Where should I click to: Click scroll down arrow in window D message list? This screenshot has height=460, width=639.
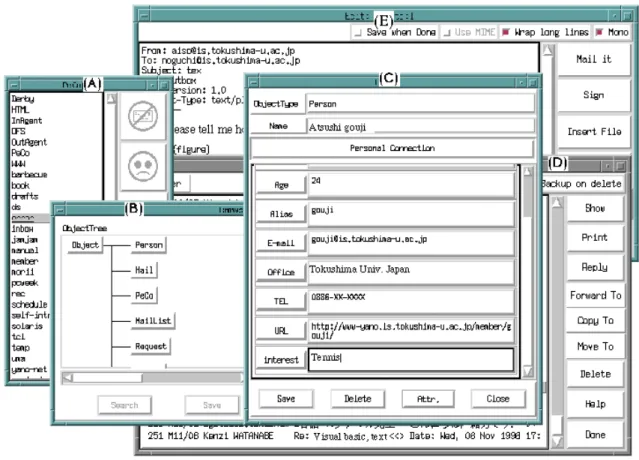pyautogui.click(x=557, y=442)
